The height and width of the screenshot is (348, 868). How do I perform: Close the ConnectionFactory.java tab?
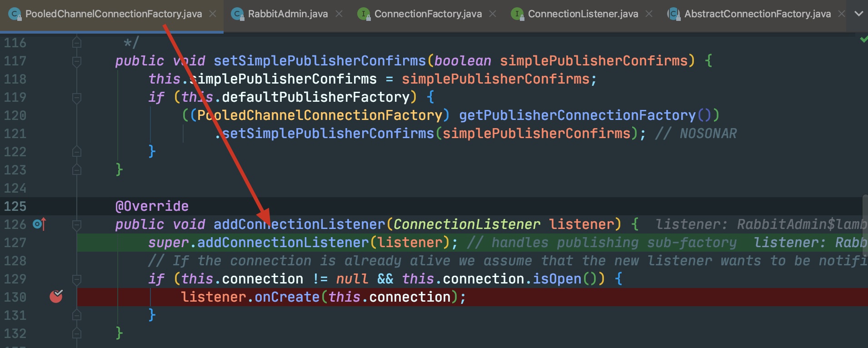pyautogui.click(x=493, y=14)
